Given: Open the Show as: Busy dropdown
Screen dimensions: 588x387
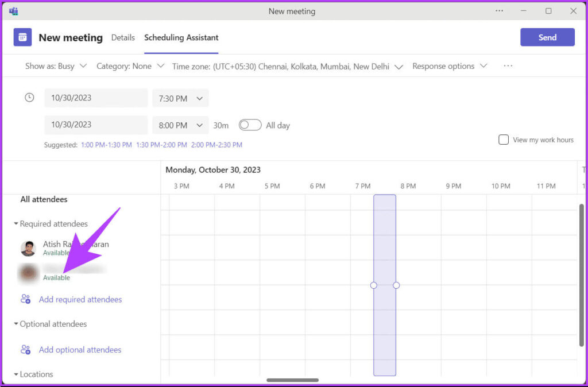Looking at the screenshot, I should coord(56,66).
